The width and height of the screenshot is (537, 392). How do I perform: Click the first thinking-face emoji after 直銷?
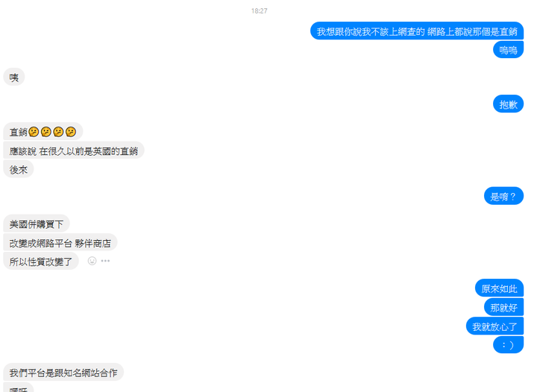click(34, 132)
